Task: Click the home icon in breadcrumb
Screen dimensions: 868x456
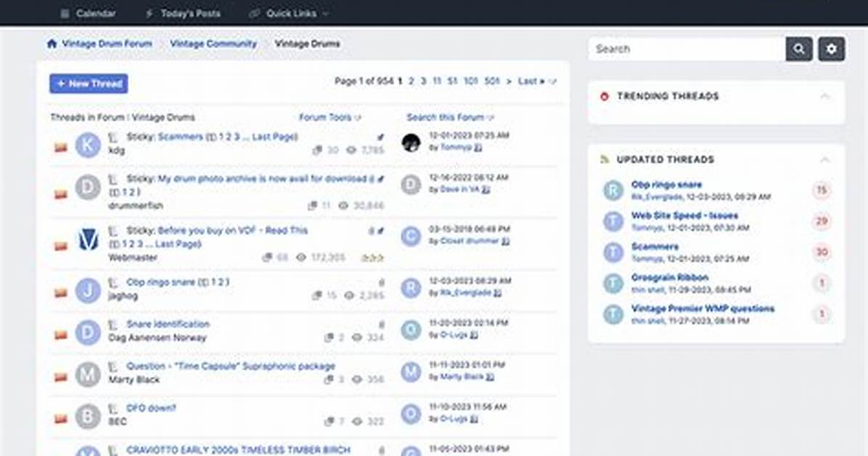Action: click(x=52, y=44)
